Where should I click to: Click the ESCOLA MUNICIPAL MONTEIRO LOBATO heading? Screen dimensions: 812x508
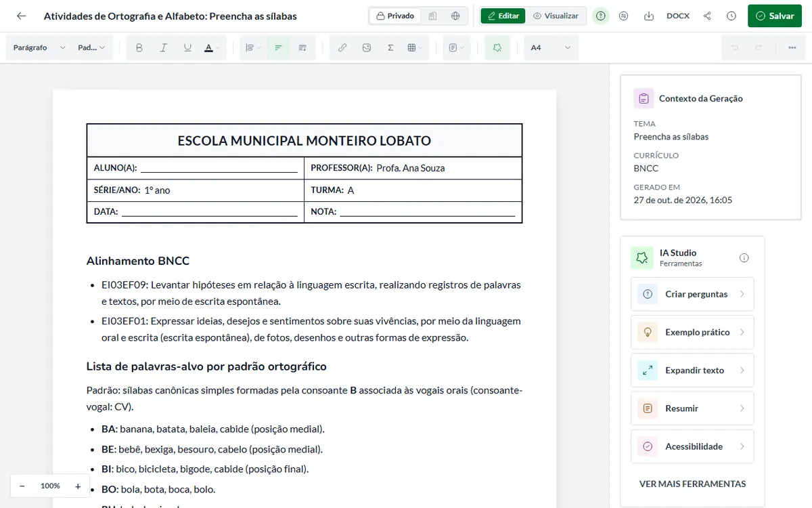click(304, 141)
